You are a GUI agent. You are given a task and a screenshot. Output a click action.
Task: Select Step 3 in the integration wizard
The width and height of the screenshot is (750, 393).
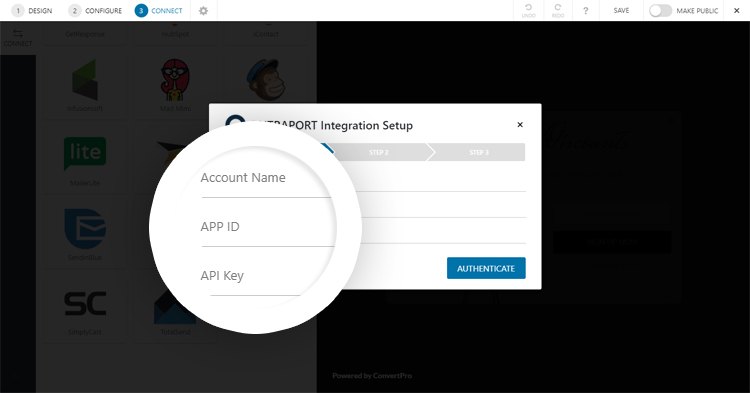pyautogui.click(x=478, y=152)
